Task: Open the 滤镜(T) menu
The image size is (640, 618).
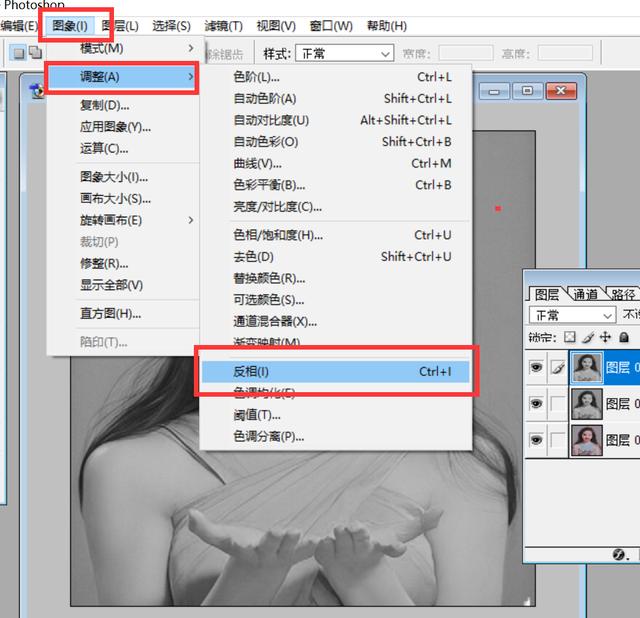Action: click(224, 26)
